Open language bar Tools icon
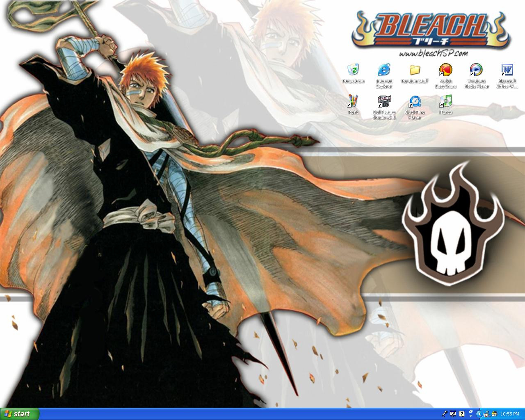 pyautogui.click(x=453, y=414)
